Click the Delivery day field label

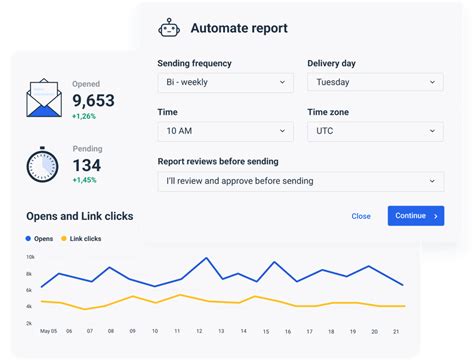(x=332, y=63)
